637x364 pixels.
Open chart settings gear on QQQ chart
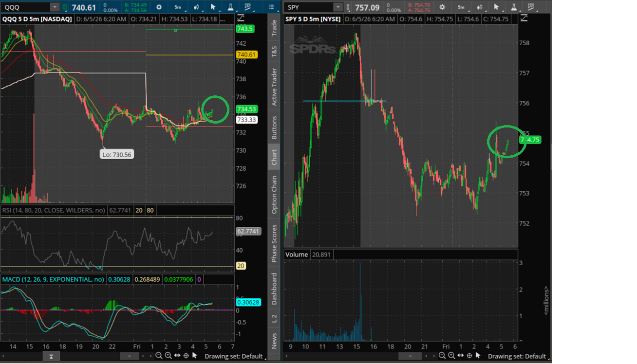coord(159,7)
